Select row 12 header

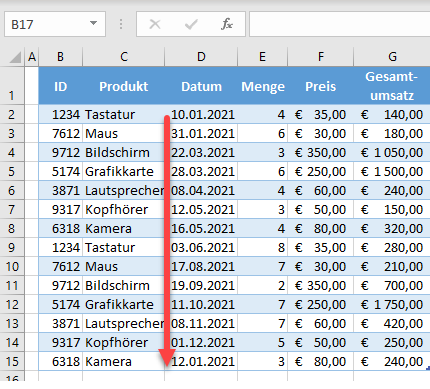[x=12, y=304]
